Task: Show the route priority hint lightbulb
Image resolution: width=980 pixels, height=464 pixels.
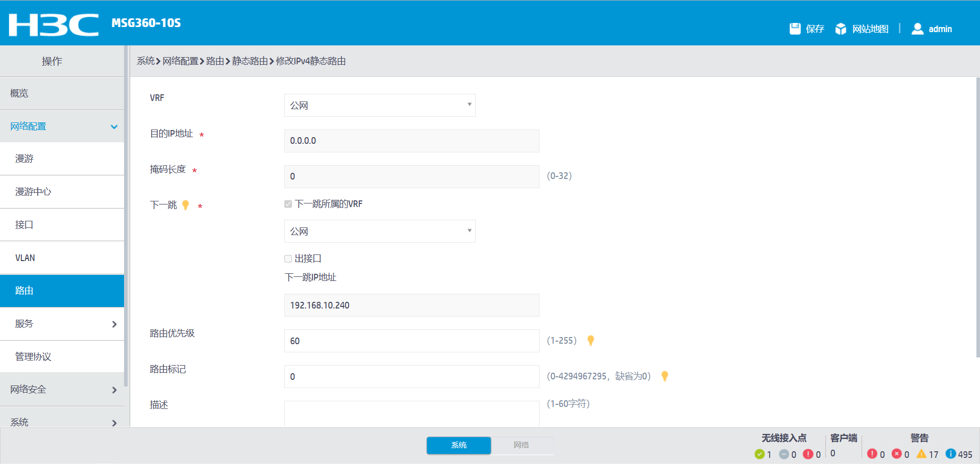Action: (591, 340)
